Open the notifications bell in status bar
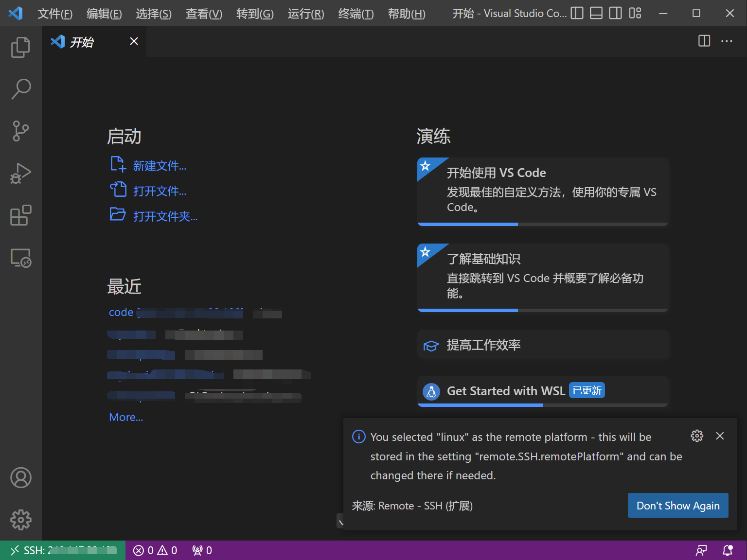Screen dimensions: 747x560 728,550
